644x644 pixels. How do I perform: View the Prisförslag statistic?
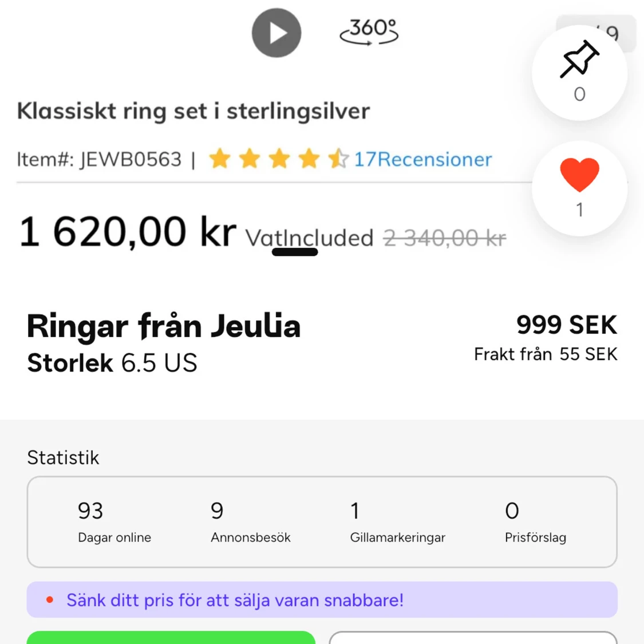(x=535, y=521)
